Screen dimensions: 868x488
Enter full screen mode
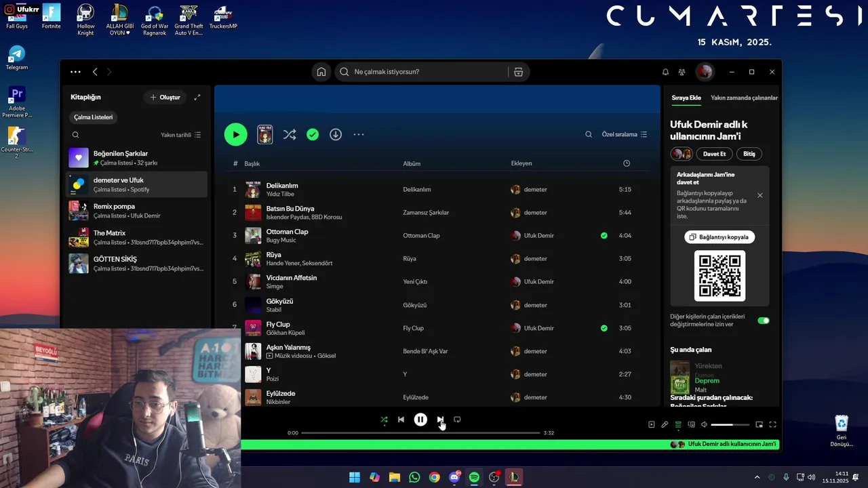coord(772,425)
